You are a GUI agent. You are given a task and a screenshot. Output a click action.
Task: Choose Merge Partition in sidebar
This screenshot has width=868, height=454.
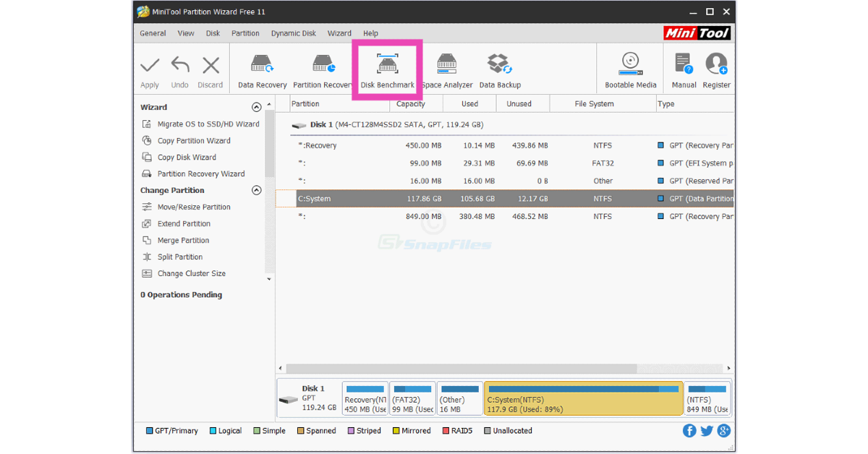[x=183, y=241]
